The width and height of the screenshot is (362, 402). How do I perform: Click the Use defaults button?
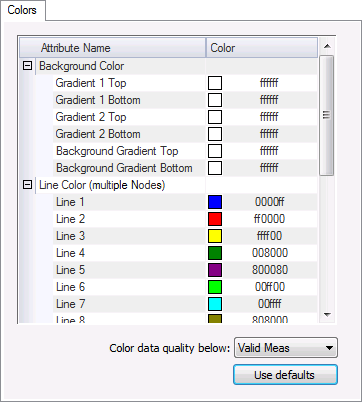pyautogui.click(x=285, y=375)
